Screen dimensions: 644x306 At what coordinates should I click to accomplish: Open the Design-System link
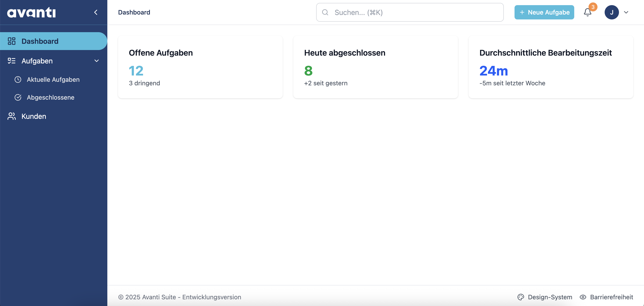[x=550, y=297]
